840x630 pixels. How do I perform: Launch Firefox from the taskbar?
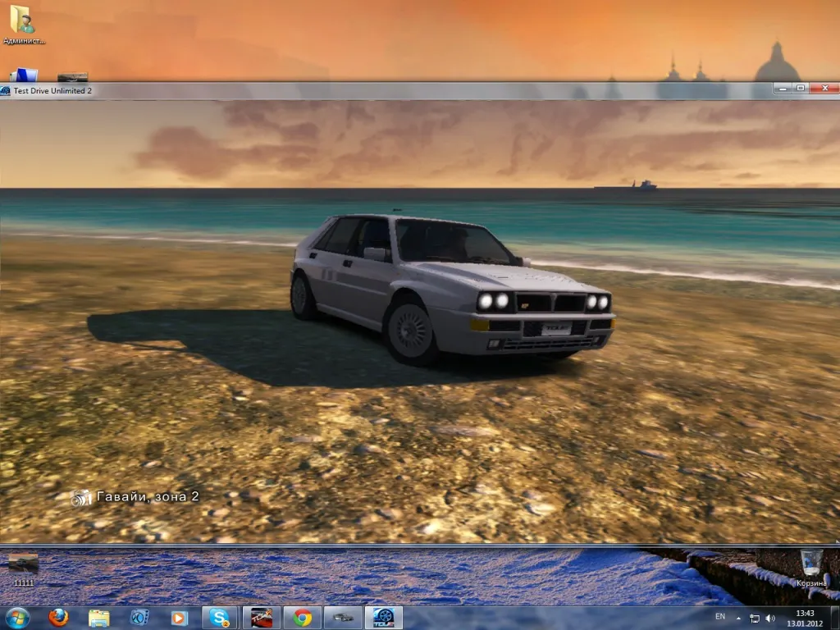[58, 618]
